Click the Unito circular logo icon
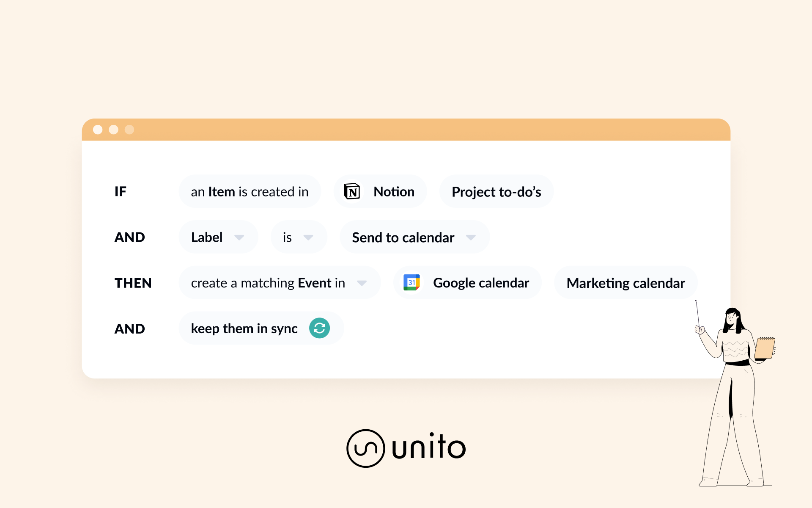This screenshot has height=508, width=812. tap(365, 448)
